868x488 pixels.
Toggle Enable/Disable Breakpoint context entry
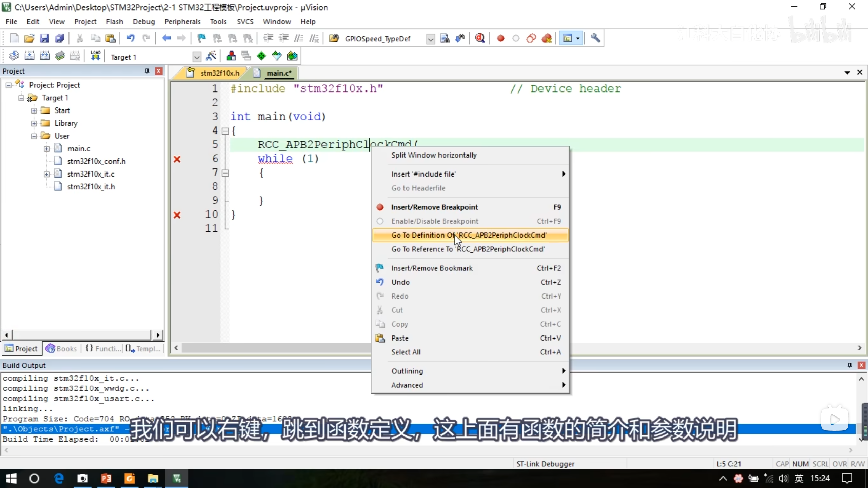[x=435, y=221]
